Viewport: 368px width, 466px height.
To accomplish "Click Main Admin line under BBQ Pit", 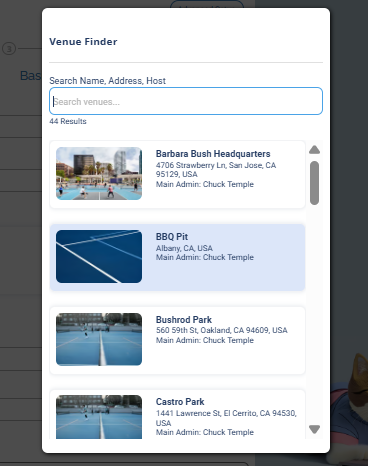I will [x=205, y=257].
